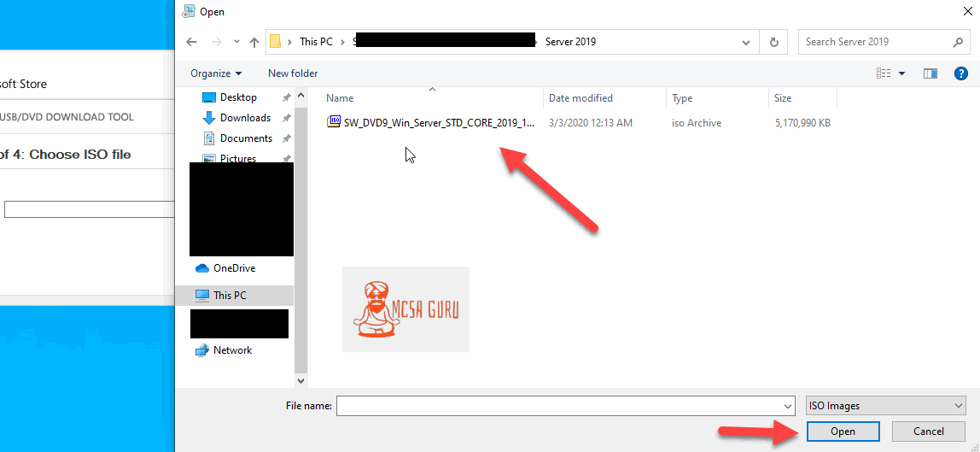Open view options dropdown arrow

click(x=901, y=73)
